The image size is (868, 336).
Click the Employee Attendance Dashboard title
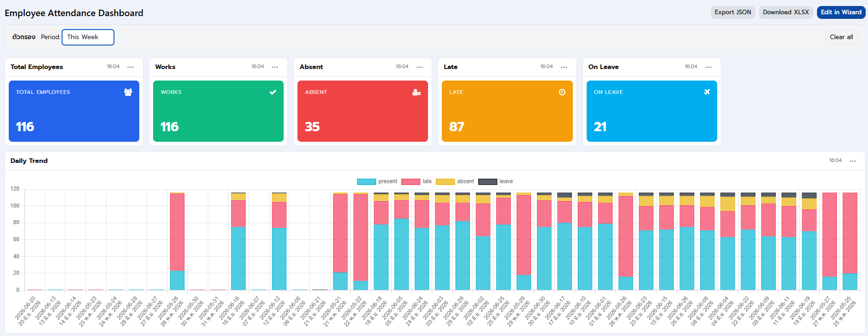[x=74, y=13]
